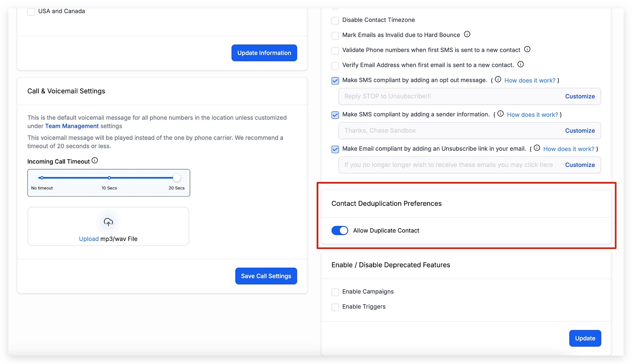Customize the Reply STOP opt out message
The image size is (632, 364).
point(580,96)
